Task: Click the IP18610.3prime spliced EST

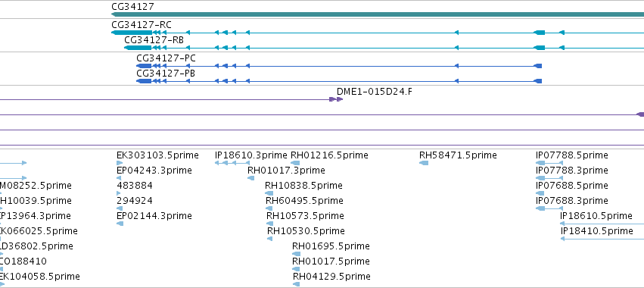Action: click(232, 163)
